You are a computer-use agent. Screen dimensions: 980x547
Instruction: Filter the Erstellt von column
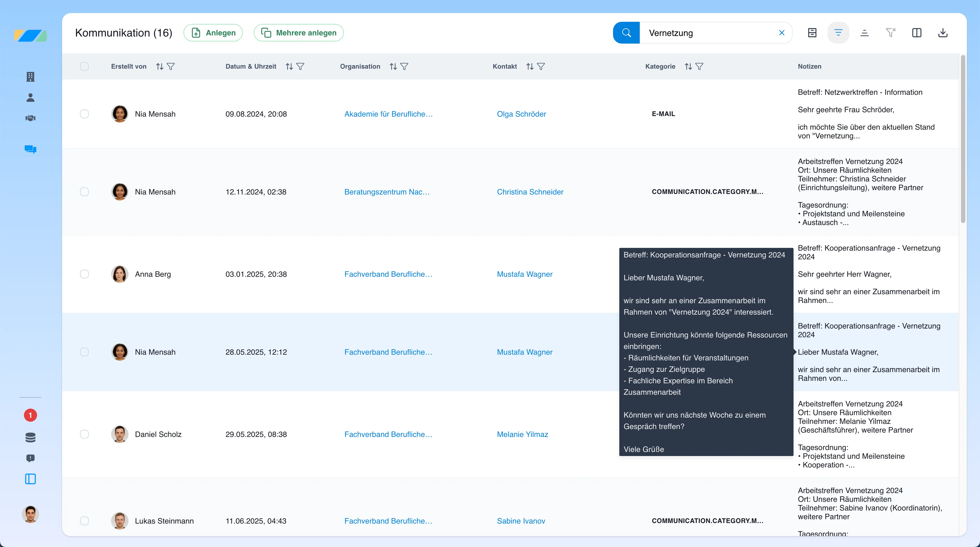click(171, 66)
